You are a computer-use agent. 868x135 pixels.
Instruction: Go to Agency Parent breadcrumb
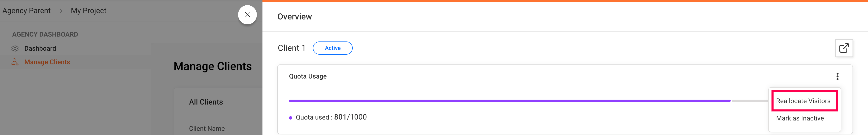tap(26, 11)
